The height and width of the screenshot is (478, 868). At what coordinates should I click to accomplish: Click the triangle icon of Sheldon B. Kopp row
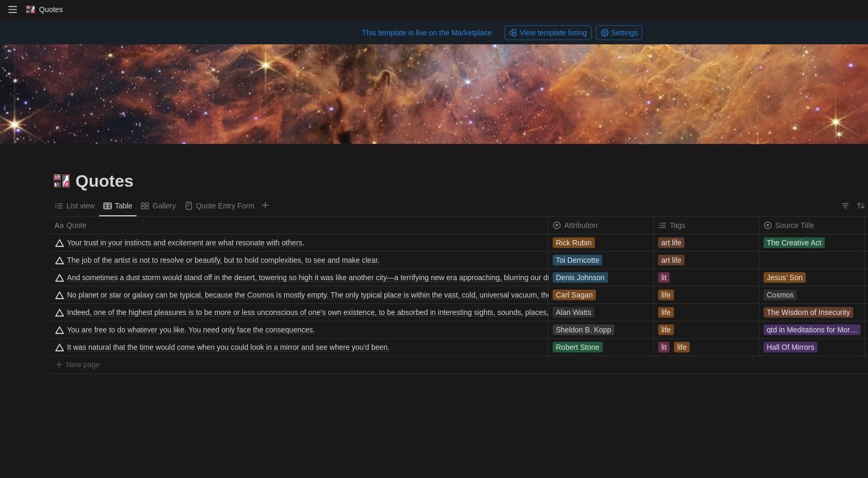(60, 330)
